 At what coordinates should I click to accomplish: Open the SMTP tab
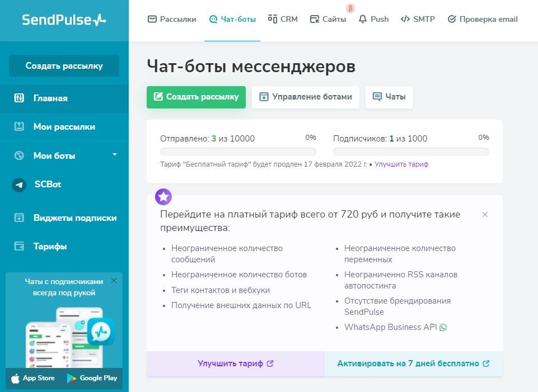[x=418, y=19]
